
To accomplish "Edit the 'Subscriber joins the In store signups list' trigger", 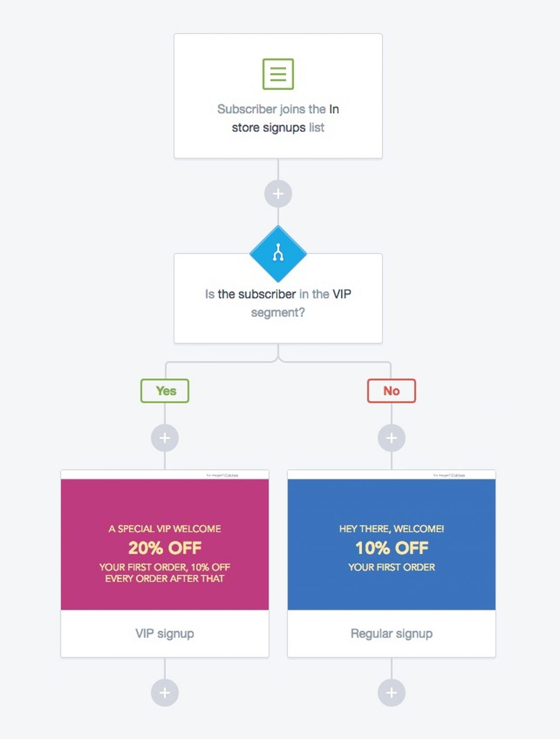I will tap(278, 118).
